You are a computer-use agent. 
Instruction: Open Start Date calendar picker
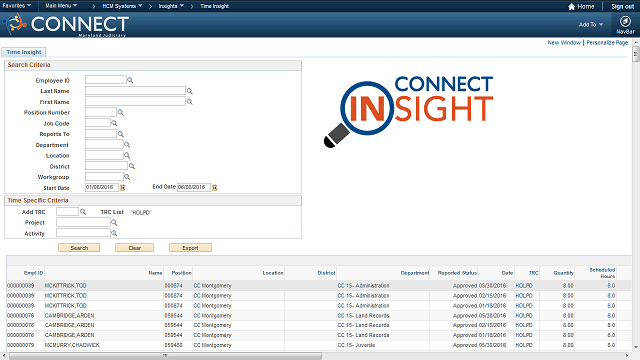click(x=122, y=187)
